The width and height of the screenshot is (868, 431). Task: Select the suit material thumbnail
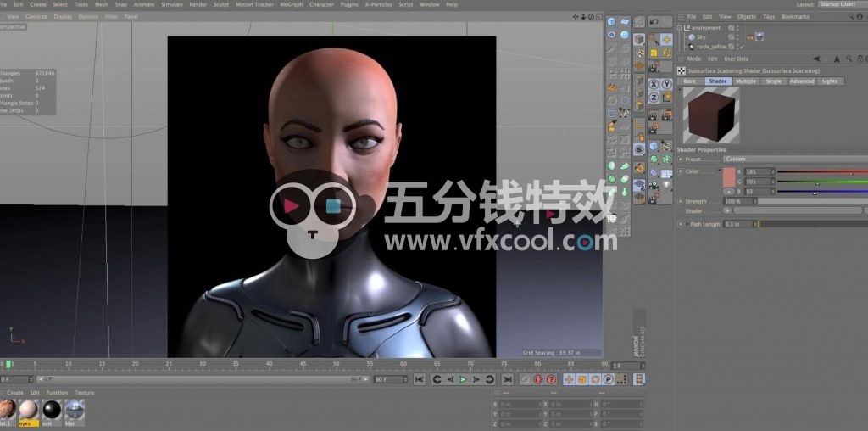point(52,410)
